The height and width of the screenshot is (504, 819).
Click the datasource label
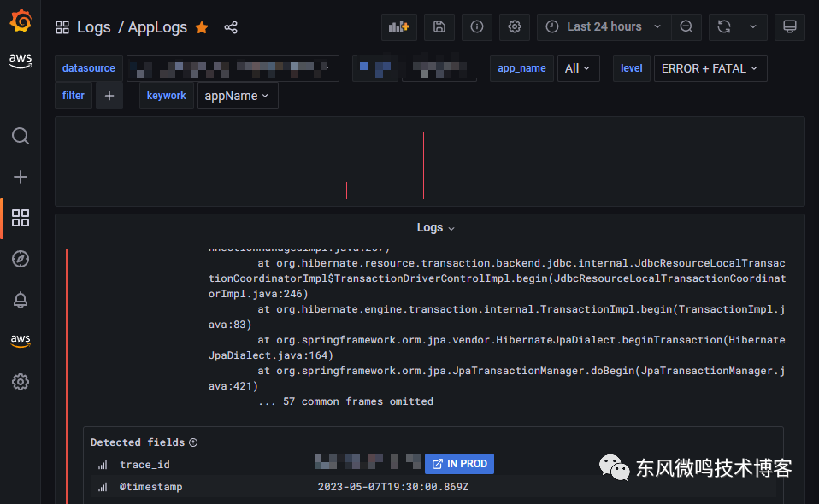tap(89, 68)
